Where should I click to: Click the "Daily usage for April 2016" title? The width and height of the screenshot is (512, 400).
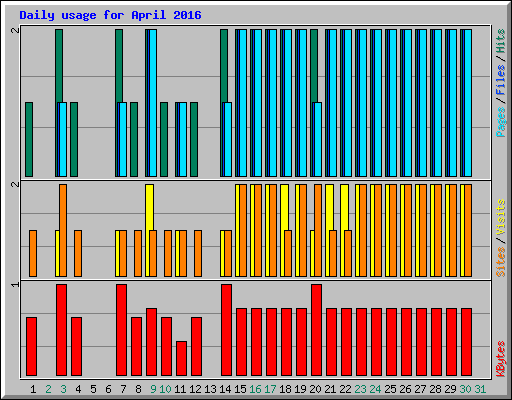(x=110, y=15)
